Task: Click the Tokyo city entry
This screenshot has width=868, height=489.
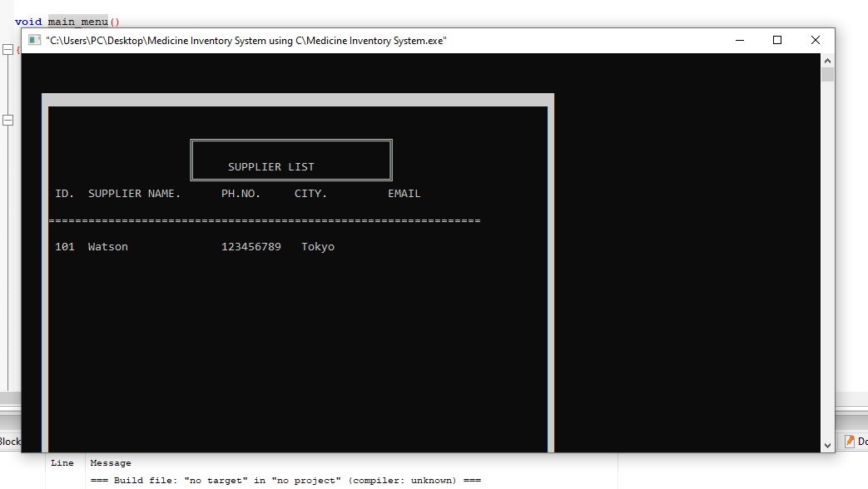Action: (318, 247)
